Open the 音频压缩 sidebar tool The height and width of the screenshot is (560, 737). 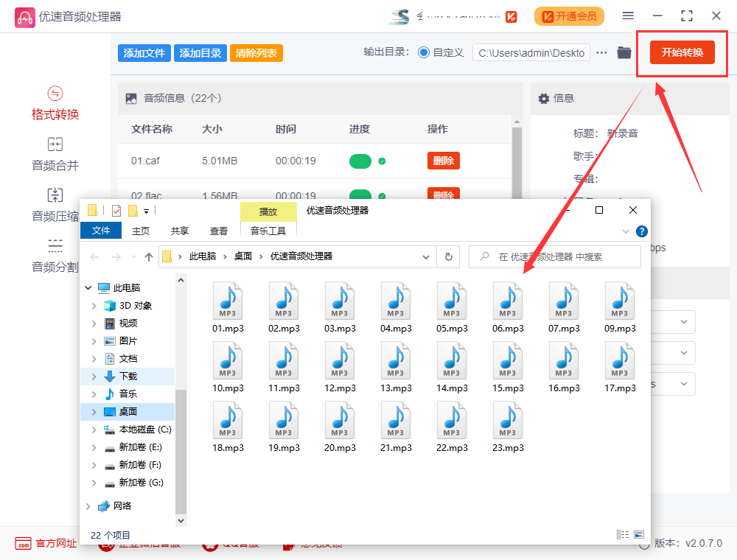55,206
